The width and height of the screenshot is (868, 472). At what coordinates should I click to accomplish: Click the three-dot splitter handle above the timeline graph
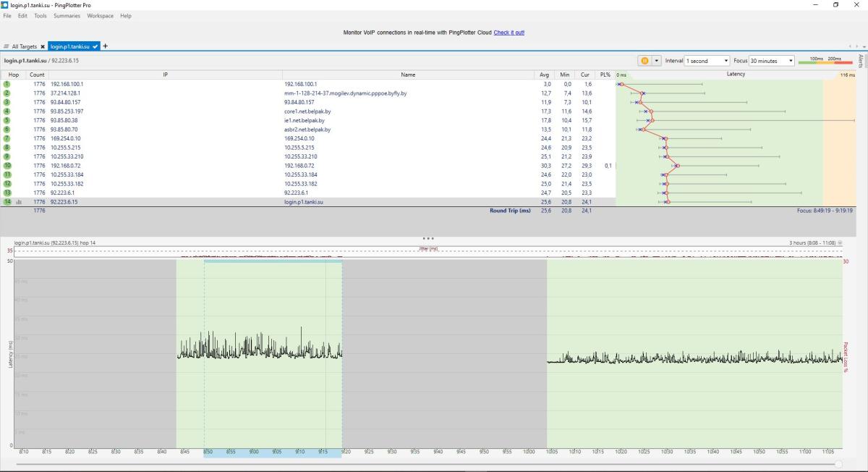428,238
